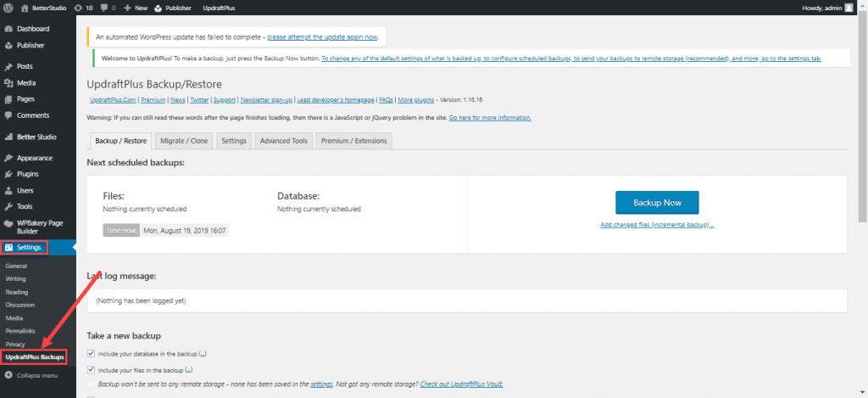Screen dimensions: 868x398
Task: Click the Posts pin icon
Action: pos(8,66)
